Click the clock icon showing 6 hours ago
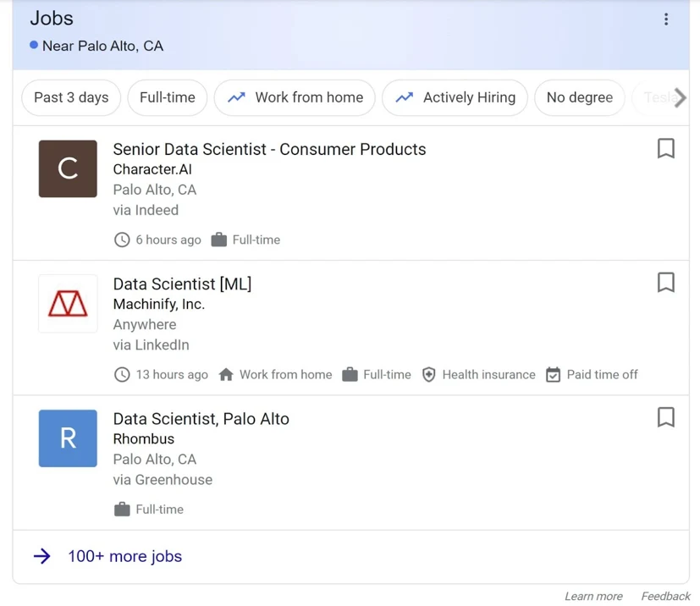The height and width of the screenshot is (606, 700). (x=122, y=240)
